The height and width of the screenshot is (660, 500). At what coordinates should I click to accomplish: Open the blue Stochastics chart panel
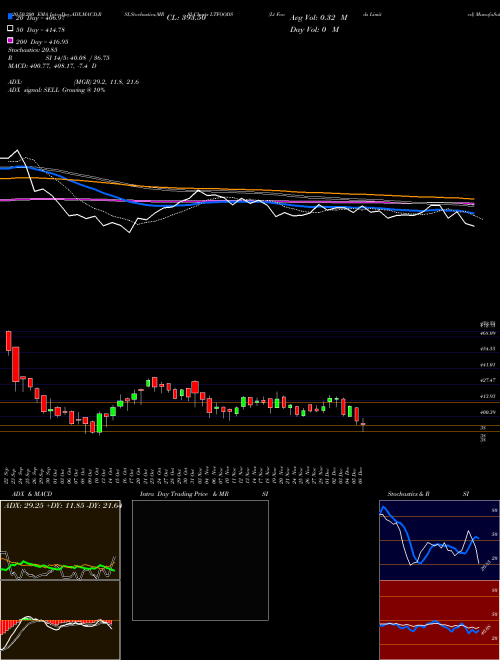439,540
